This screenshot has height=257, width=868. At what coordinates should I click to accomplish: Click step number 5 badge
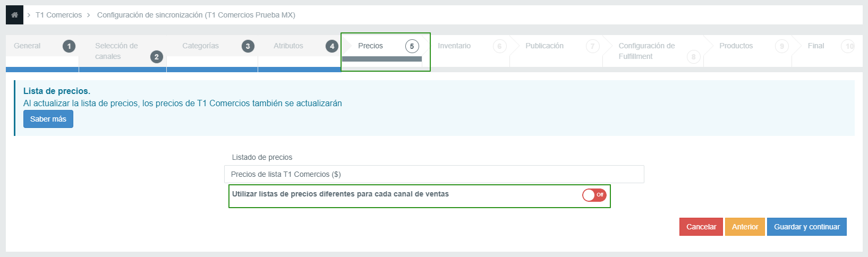tap(412, 46)
